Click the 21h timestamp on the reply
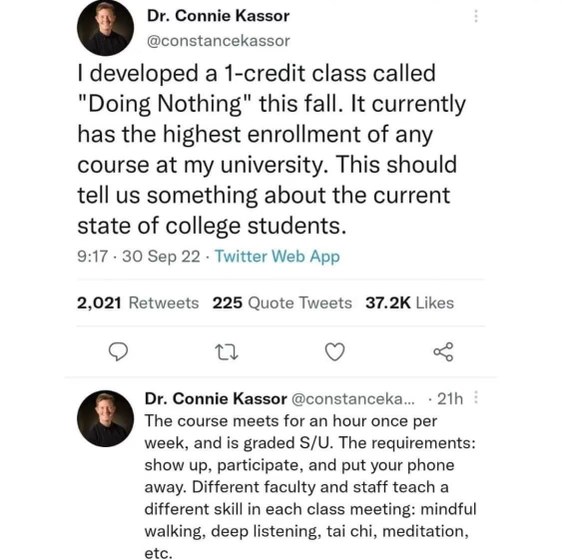This screenshot has width=562, height=560. [450, 399]
